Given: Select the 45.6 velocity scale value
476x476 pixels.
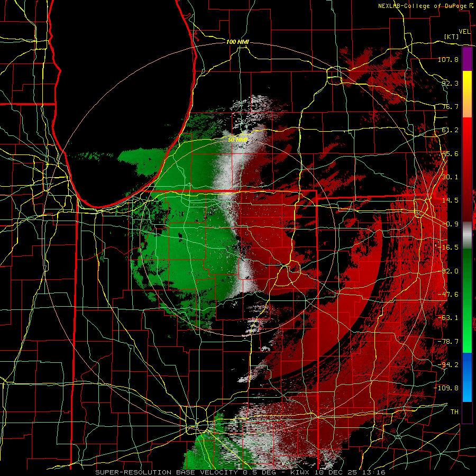Looking at the screenshot, I should click(450, 153).
